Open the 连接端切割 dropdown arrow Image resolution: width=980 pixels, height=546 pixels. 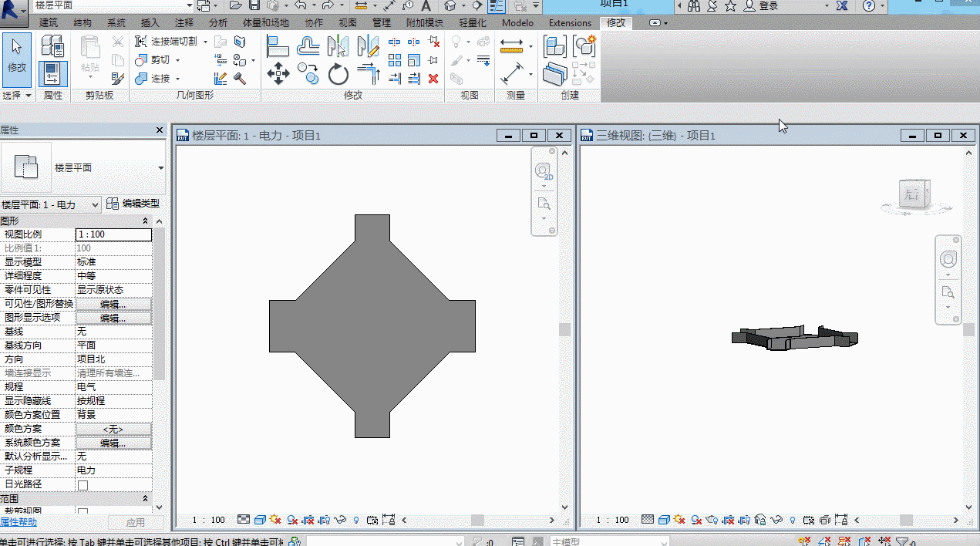[205, 42]
